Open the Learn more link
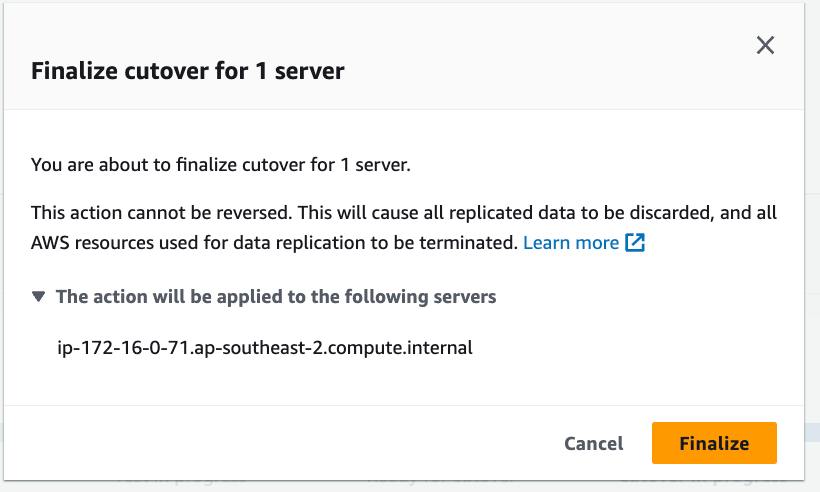The height and width of the screenshot is (492, 820). 571,243
